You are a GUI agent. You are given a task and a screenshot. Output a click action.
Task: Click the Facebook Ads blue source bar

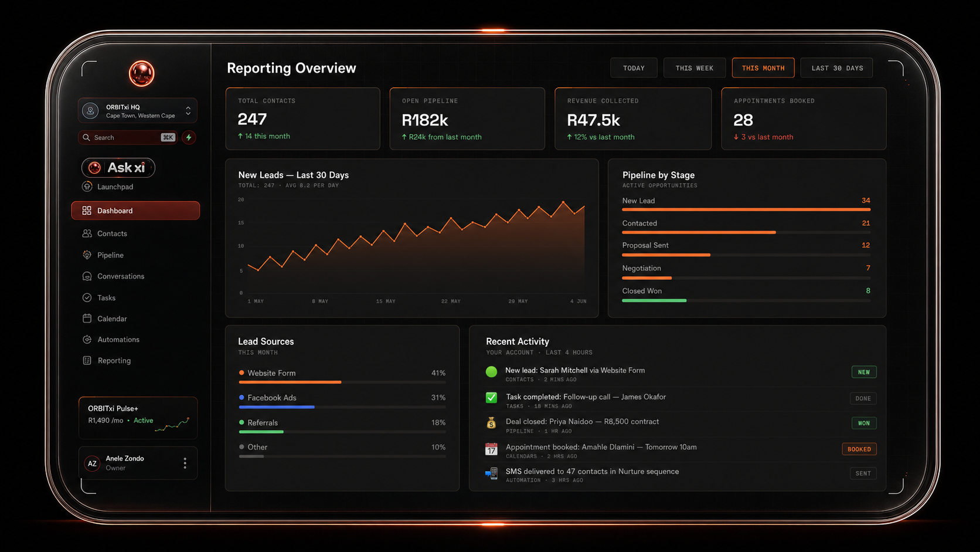[277, 407]
